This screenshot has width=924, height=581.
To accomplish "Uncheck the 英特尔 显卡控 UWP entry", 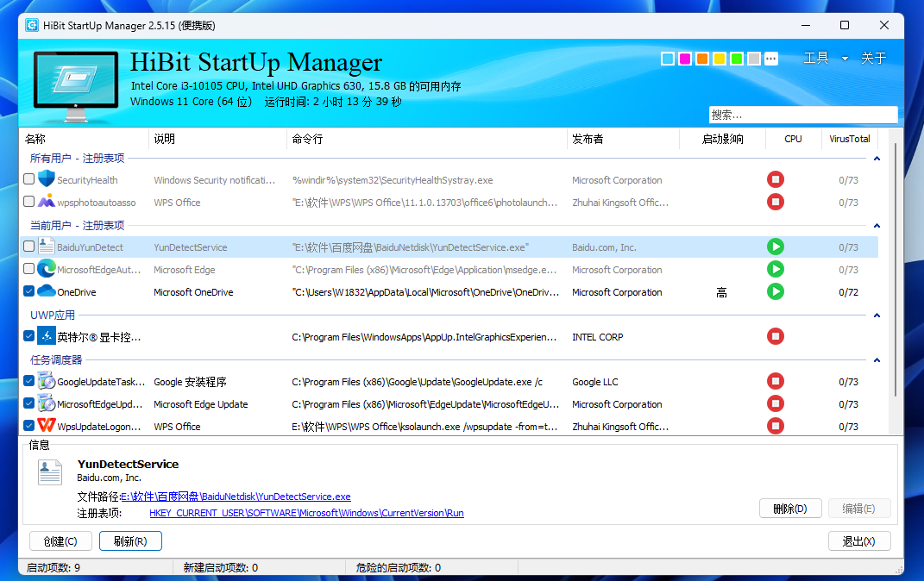I will click(x=28, y=335).
